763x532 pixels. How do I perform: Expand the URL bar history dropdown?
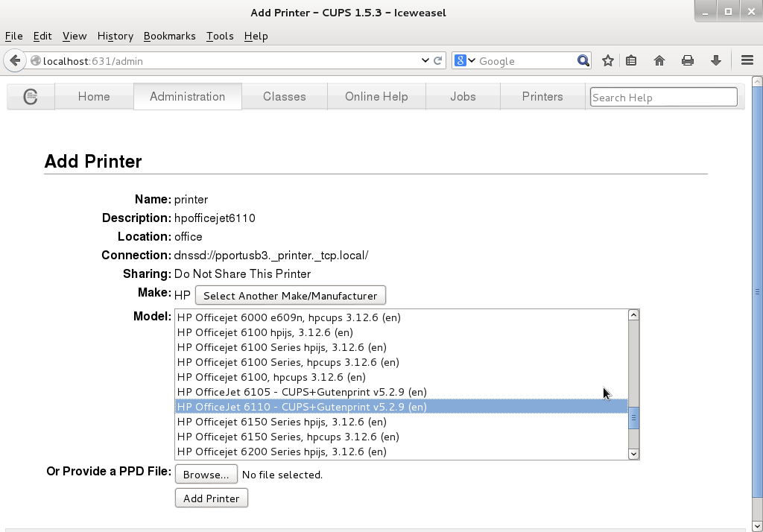coord(425,61)
